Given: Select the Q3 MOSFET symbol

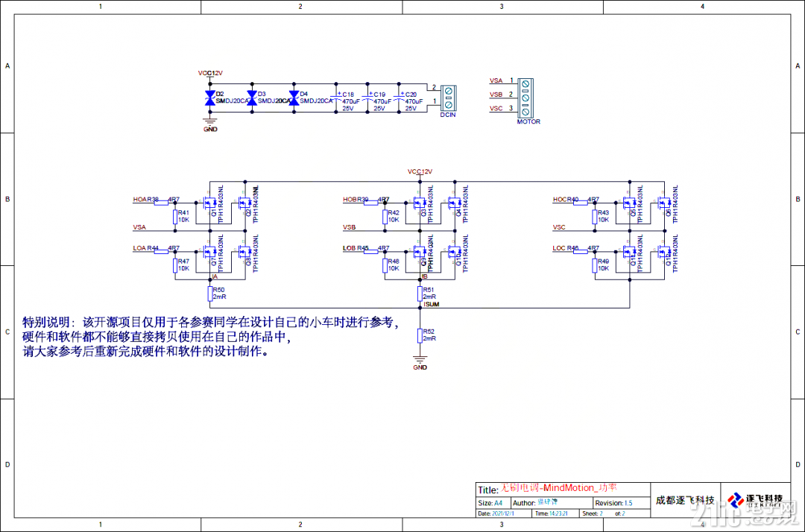Looking at the screenshot, I should point(418,203).
